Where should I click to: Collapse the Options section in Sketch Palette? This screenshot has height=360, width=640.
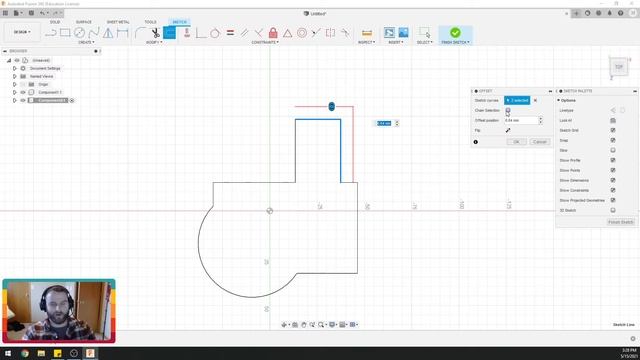click(x=558, y=100)
